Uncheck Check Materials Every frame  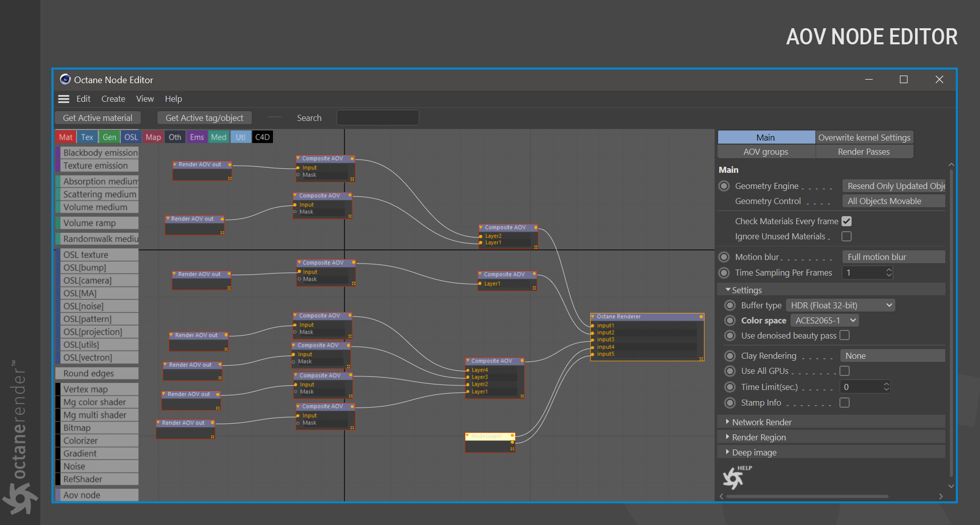(847, 221)
